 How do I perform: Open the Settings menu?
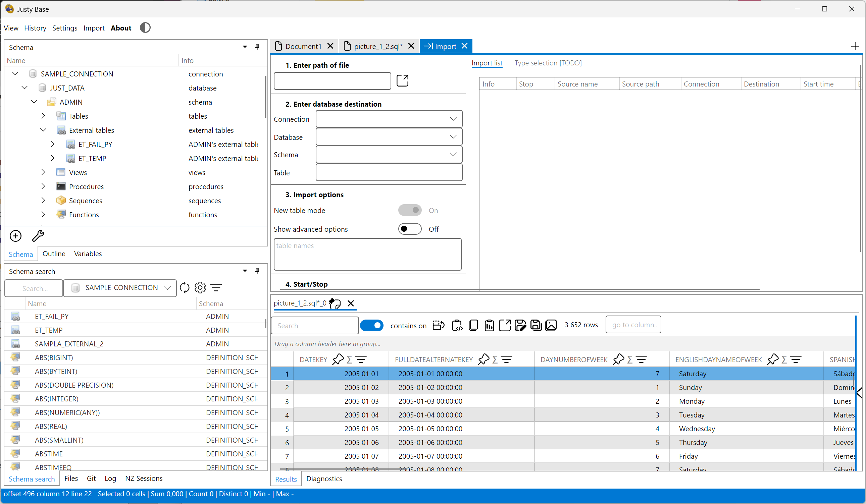65,28
